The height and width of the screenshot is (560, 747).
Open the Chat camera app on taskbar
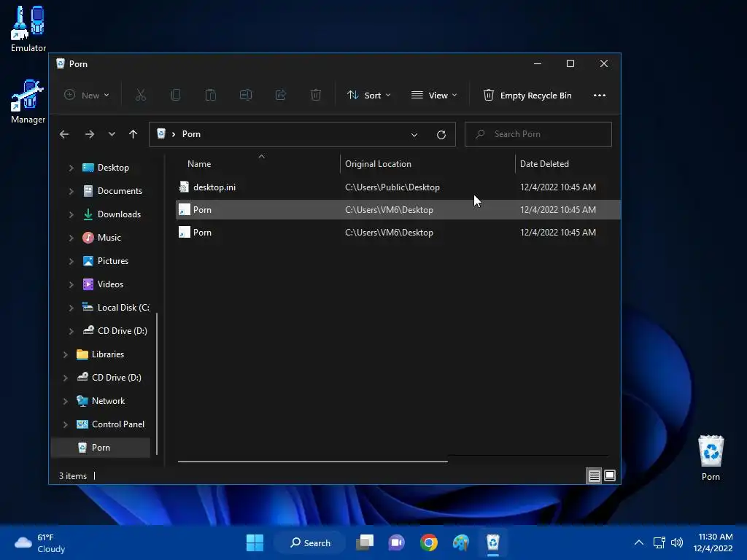[x=396, y=542]
